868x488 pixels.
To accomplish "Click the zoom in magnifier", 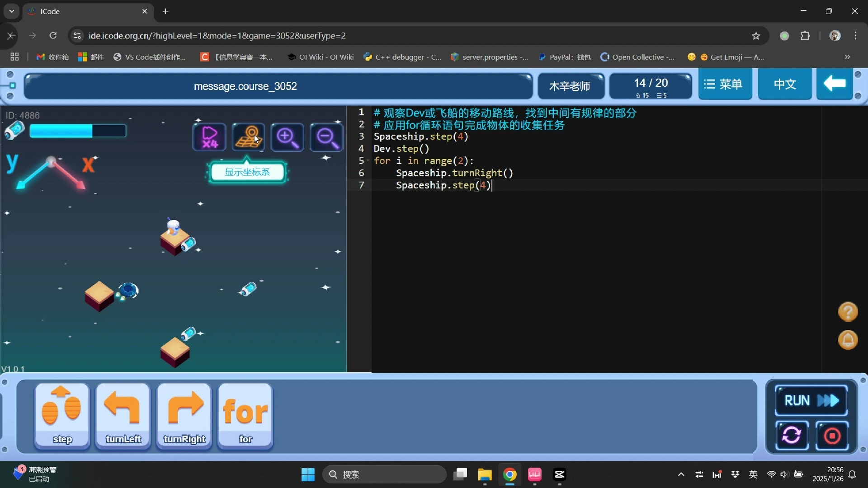I will click(288, 137).
